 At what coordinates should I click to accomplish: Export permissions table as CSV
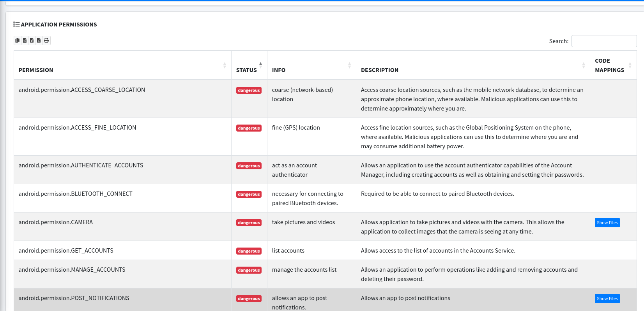pyautogui.click(x=25, y=40)
